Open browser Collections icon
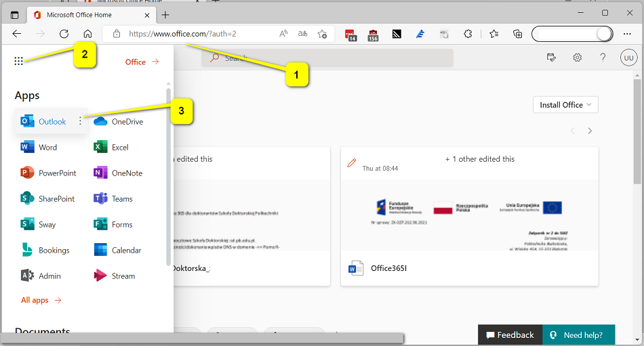 [x=518, y=34]
